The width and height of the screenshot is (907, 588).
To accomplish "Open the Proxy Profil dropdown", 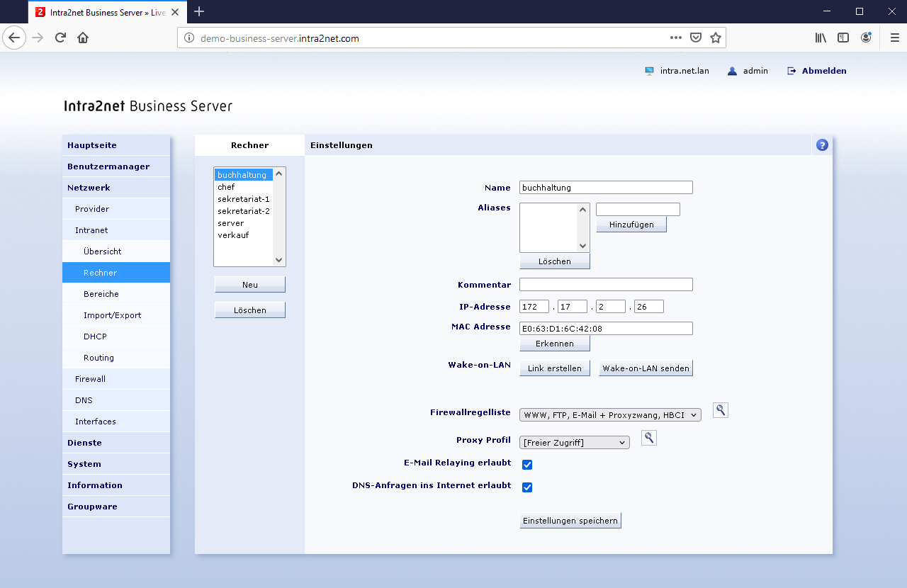I will pyautogui.click(x=574, y=443).
